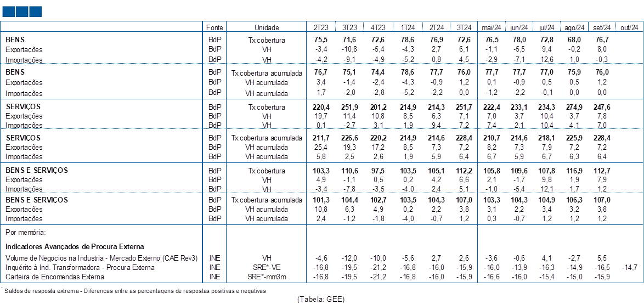644x304 pixels.
Task: Select 'Indicadores Avançados de Procura Externa' heading
Action: 75,247
